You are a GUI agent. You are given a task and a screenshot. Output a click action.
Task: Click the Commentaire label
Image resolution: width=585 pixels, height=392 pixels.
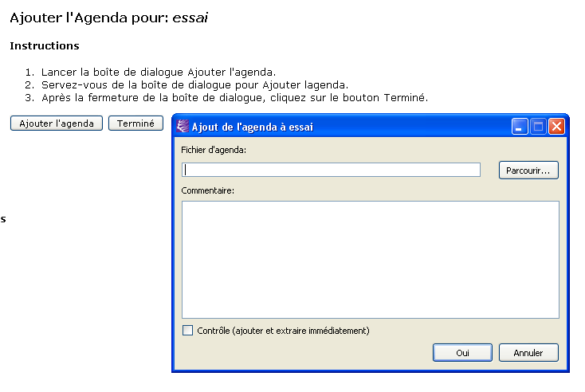click(x=208, y=190)
